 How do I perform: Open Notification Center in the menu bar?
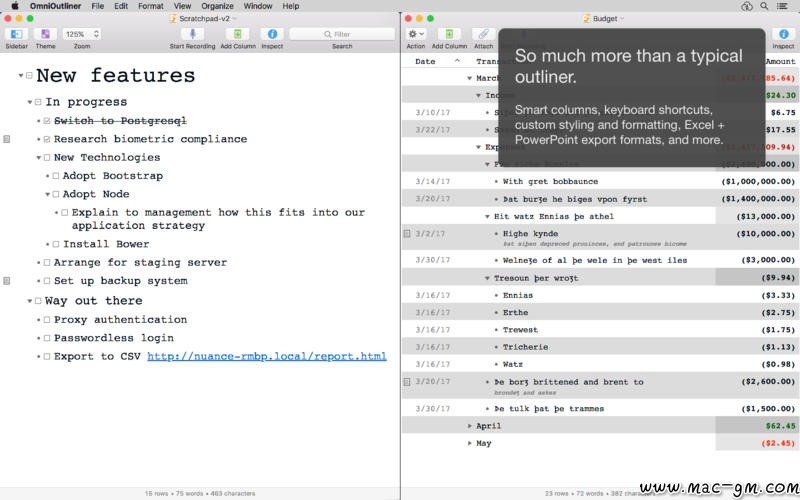[782, 6]
